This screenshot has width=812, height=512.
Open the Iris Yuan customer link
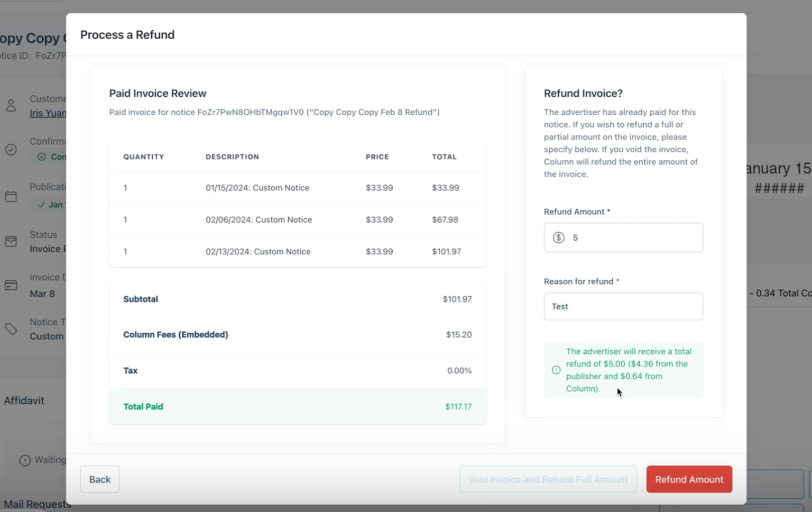click(x=48, y=113)
